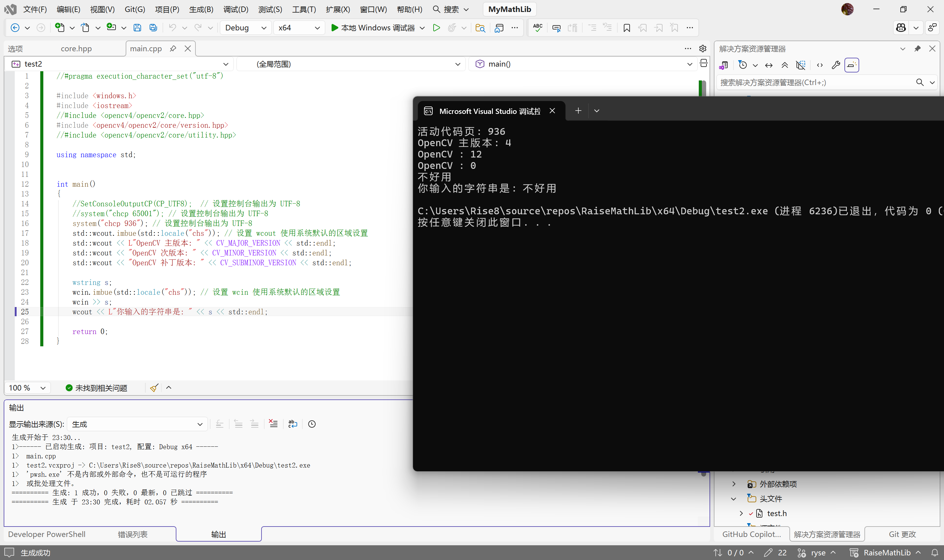The height and width of the screenshot is (560, 944).
Task: Click the Save All icon in toolbar
Action: pyautogui.click(x=153, y=28)
